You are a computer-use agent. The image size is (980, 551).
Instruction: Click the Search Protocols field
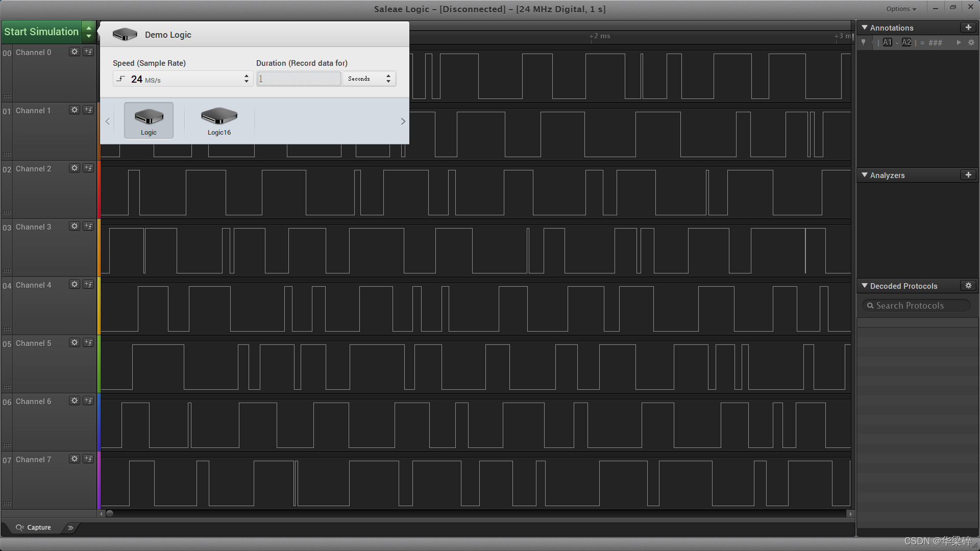coord(916,306)
